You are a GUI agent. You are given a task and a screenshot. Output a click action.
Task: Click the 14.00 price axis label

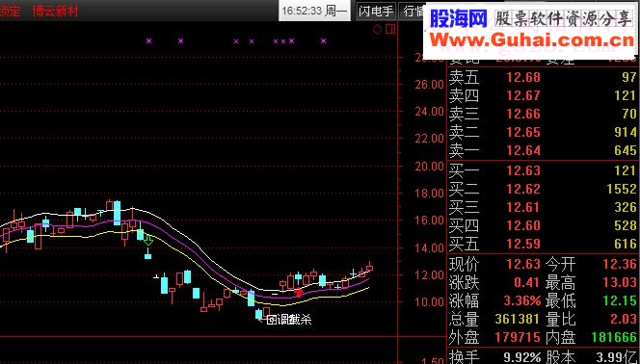click(x=429, y=247)
